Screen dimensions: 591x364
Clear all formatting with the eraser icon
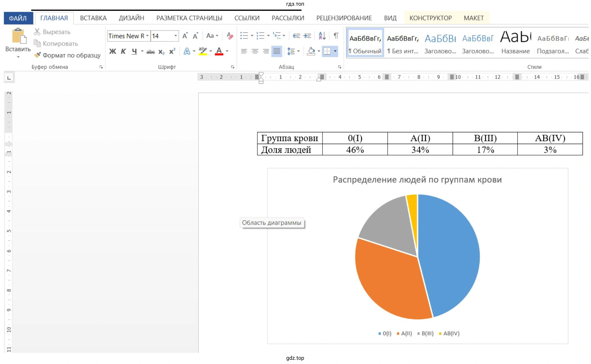tap(230, 36)
